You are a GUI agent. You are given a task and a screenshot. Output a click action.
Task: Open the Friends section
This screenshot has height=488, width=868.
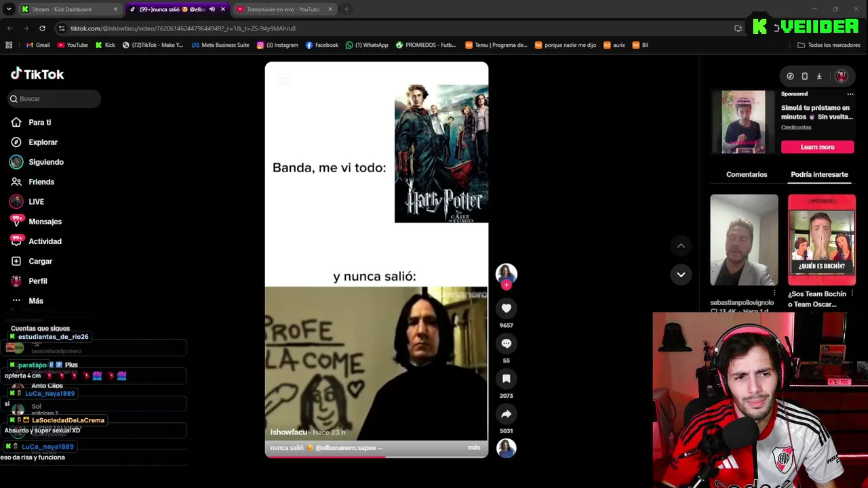[41, 182]
